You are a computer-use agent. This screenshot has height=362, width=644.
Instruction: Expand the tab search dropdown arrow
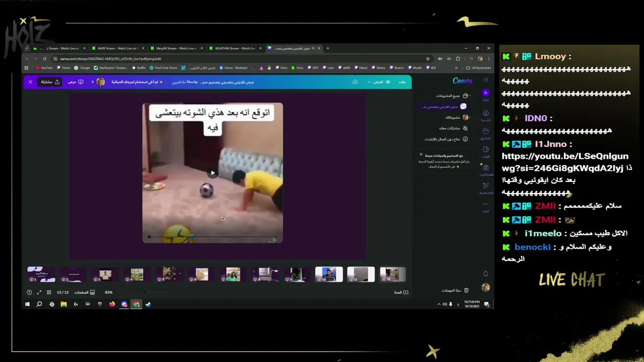point(26,48)
